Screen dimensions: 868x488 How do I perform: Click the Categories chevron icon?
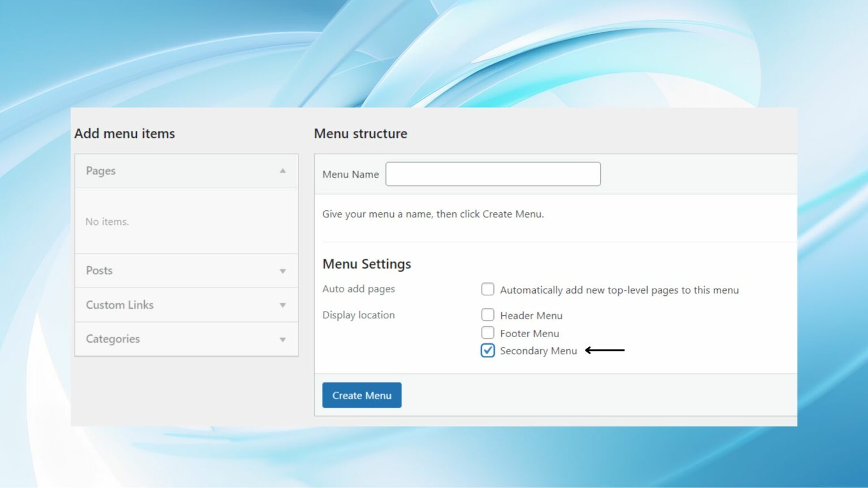click(283, 339)
